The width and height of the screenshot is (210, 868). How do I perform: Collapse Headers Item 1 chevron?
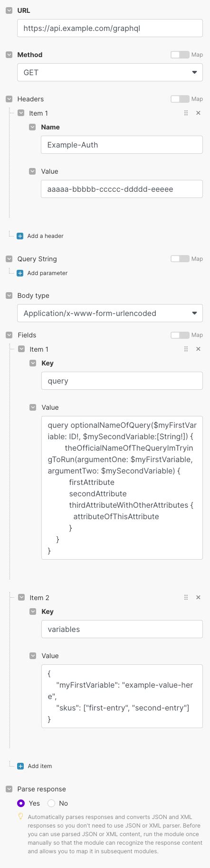(x=21, y=113)
